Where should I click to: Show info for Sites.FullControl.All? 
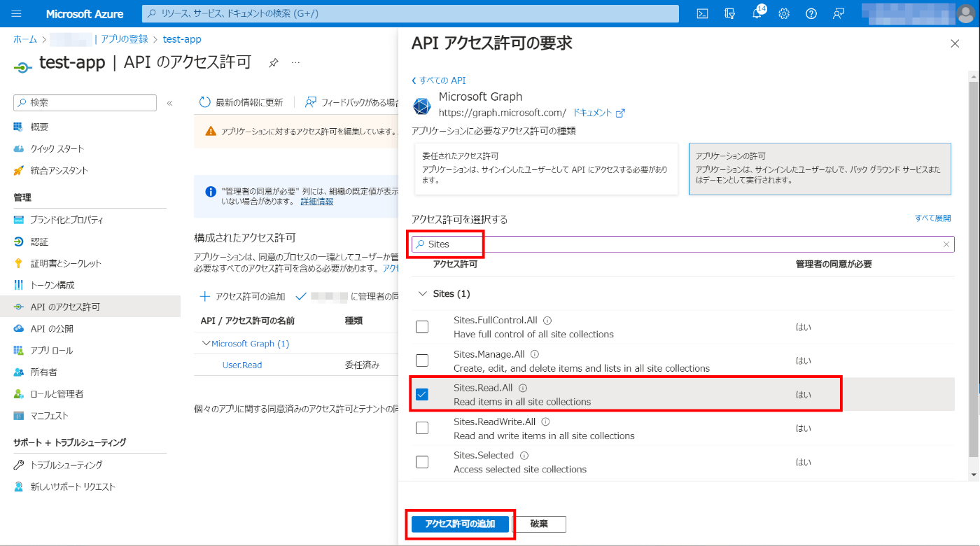(x=547, y=321)
